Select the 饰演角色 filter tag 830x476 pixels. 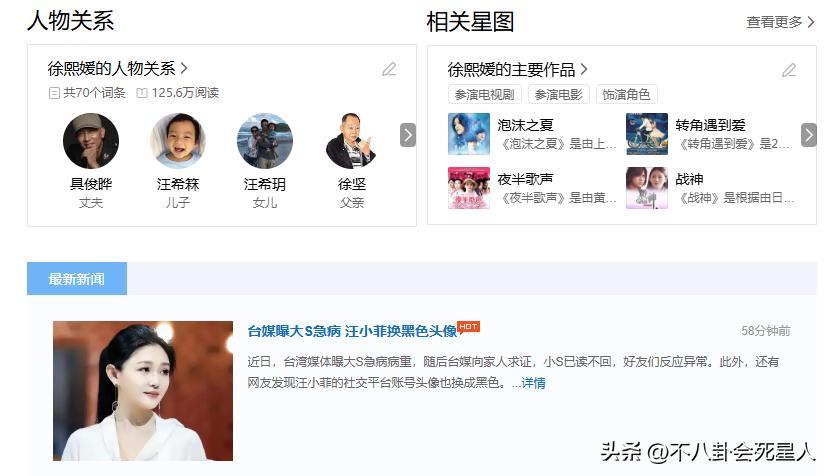click(626, 94)
